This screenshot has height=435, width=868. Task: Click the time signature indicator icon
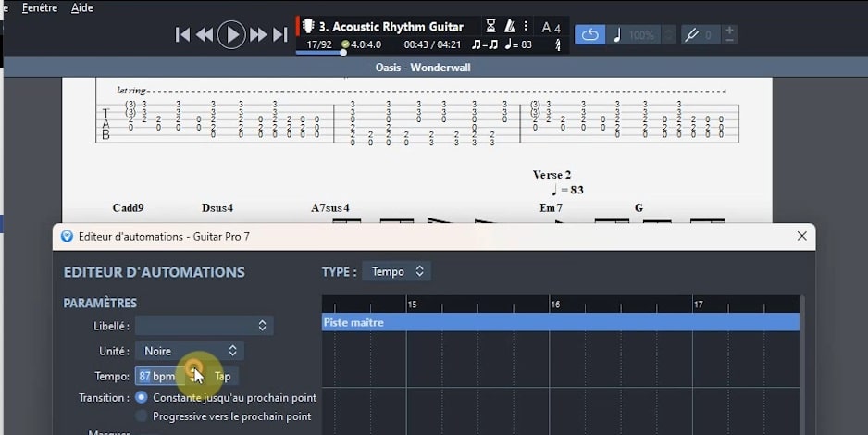point(557,44)
